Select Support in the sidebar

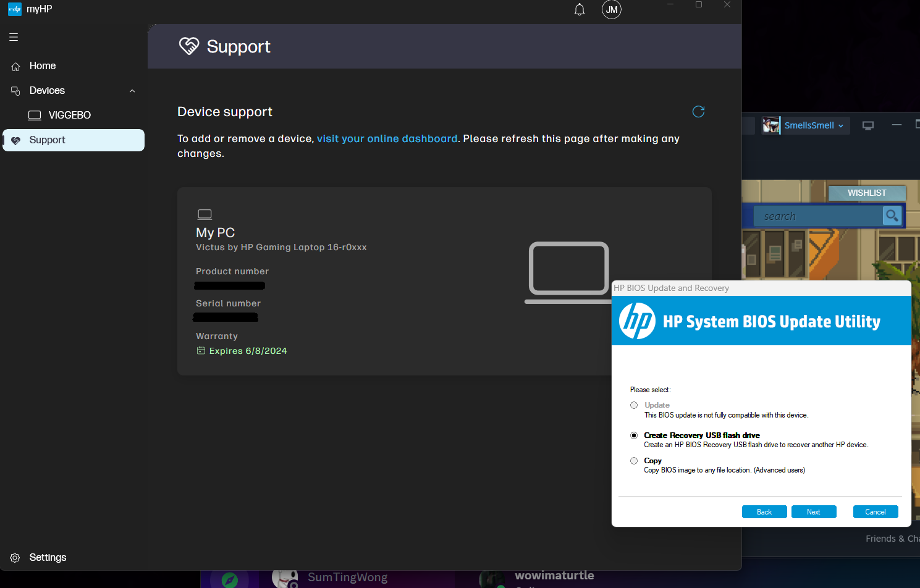[74, 140]
